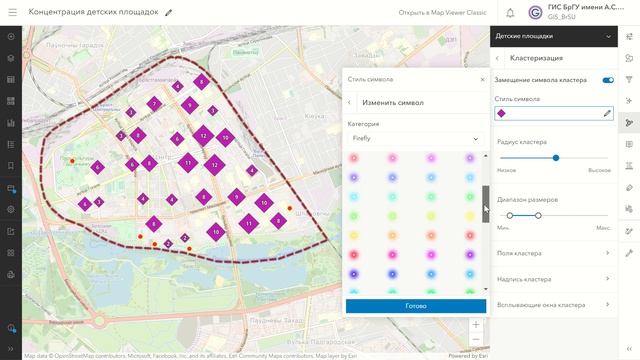Toggle Замещение символа кластера switch
This screenshot has width=640, height=360.
click(x=608, y=80)
